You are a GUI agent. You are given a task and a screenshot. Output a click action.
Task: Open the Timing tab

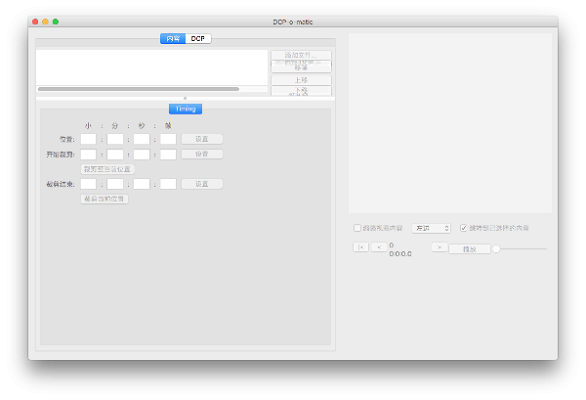coord(185,109)
